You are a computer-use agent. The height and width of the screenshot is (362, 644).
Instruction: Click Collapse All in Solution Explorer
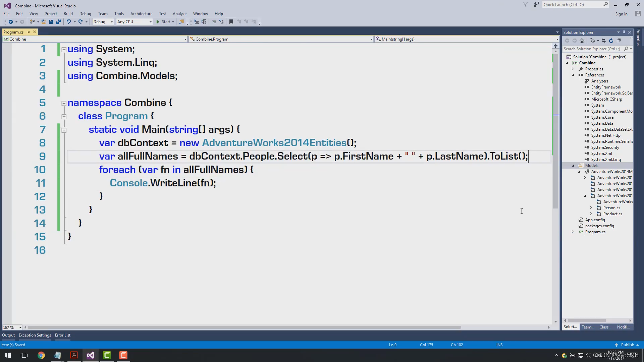pyautogui.click(x=619, y=41)
